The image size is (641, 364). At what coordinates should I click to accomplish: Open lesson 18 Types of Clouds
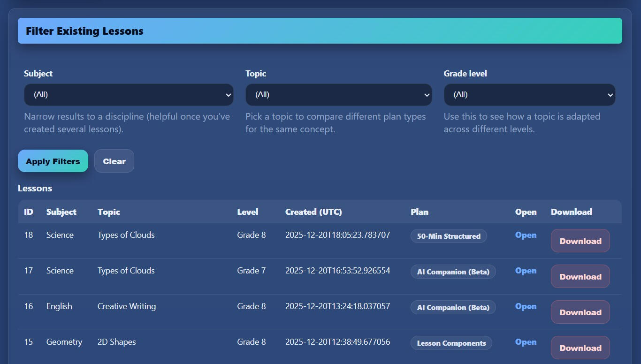click(526, 235)
